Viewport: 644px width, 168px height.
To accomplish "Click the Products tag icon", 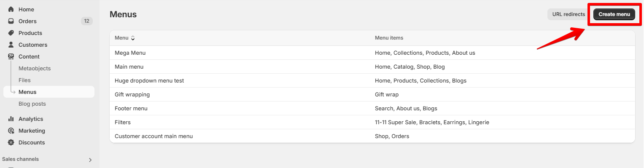I will click(x=11, y=33).
